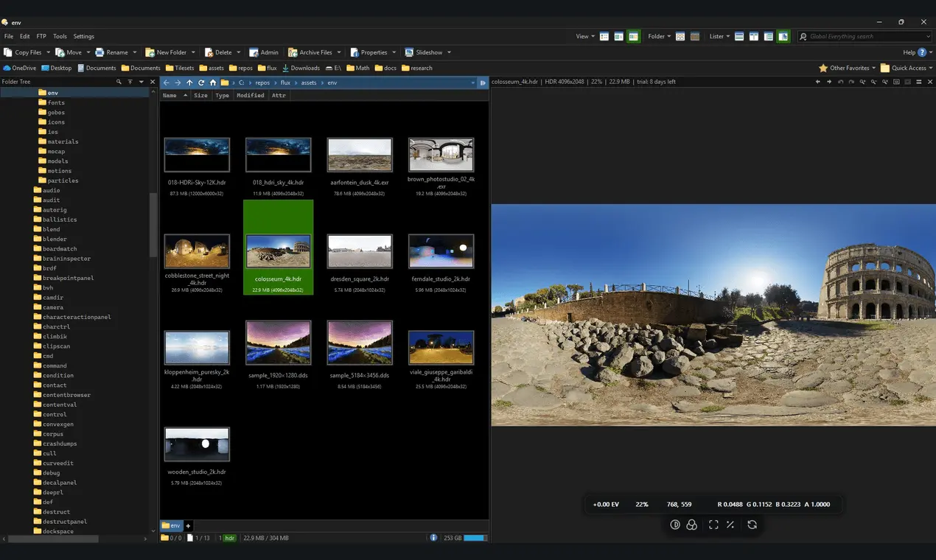This screenshot has height=560, width=936.
Task: Close the Folder Tree panel
Action: pyautogui.click(x=153, y=82)
